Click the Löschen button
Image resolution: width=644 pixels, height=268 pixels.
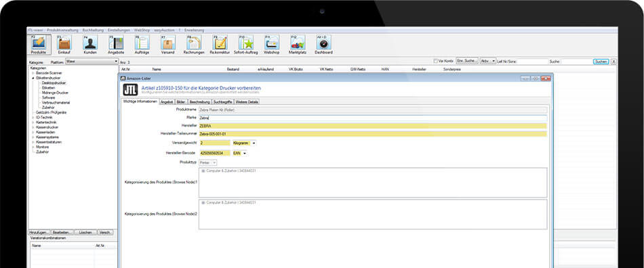[x=85, y=232]
